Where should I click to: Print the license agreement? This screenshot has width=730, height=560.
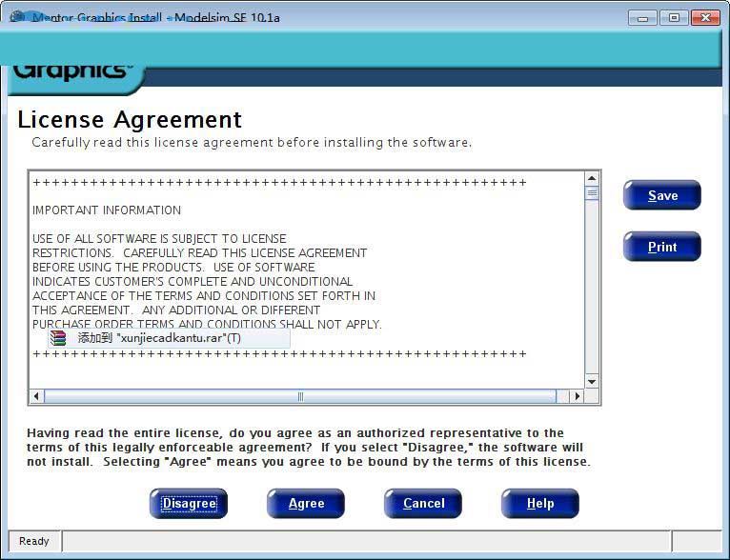(x=662, y=247)
